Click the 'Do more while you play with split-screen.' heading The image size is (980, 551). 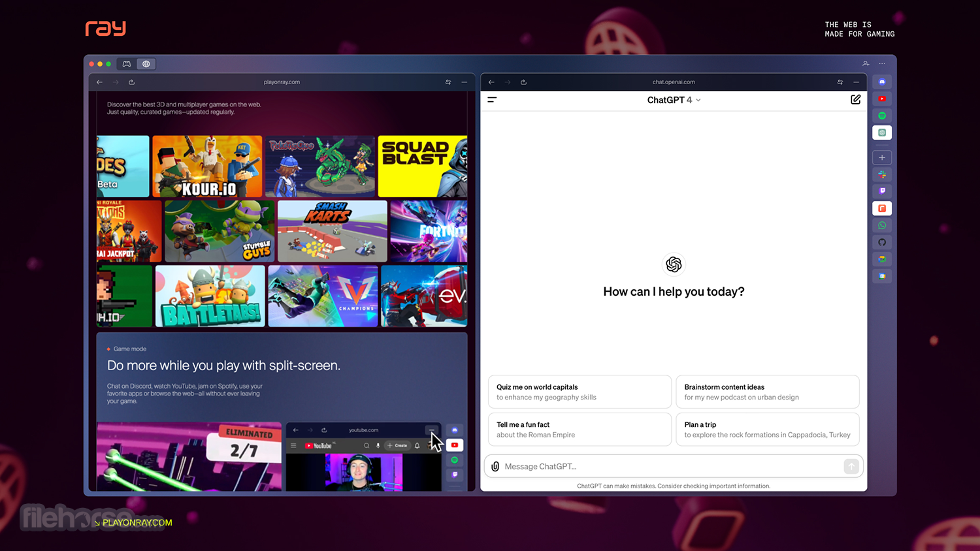[223, 366]
